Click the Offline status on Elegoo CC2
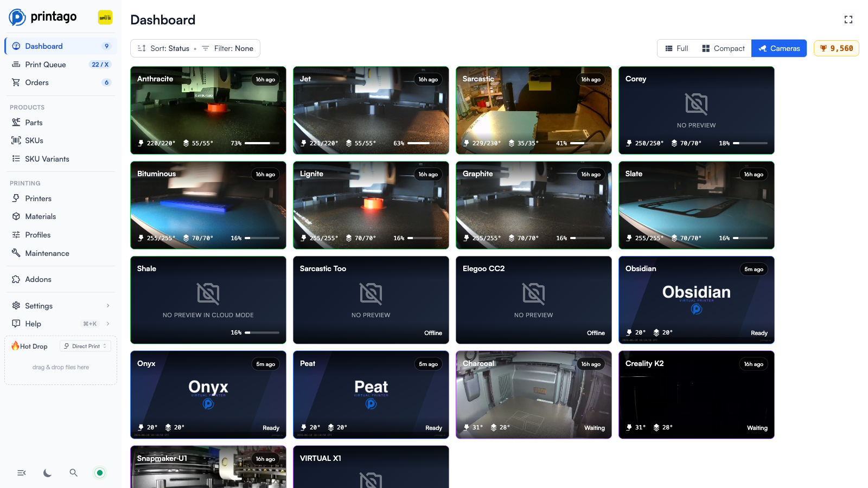 pos(596,333)
